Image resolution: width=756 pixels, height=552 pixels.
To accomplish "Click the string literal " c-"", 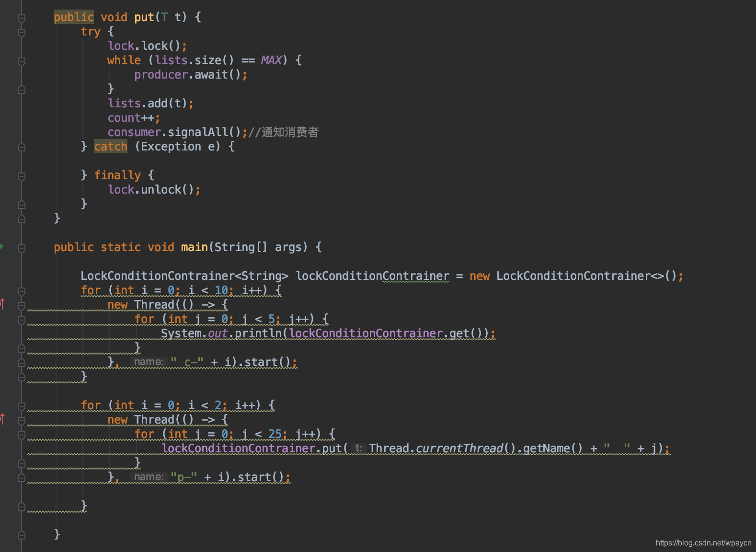I will tap(187, 362).
